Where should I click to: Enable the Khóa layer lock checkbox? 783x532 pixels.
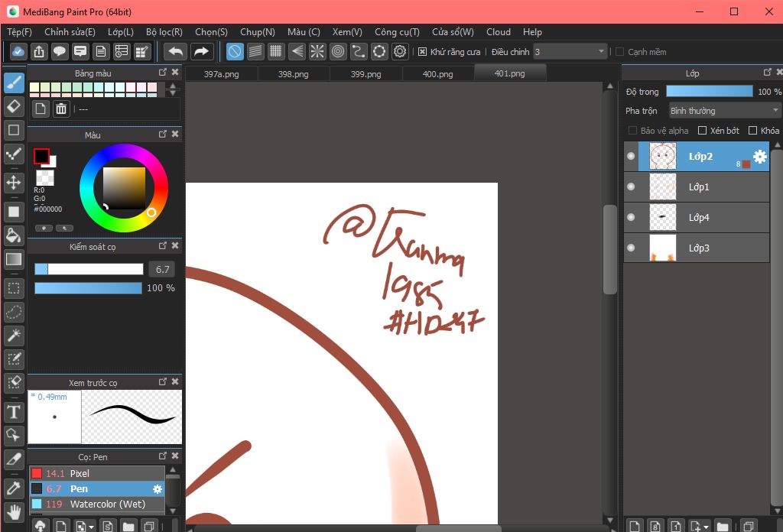(752, 131)
